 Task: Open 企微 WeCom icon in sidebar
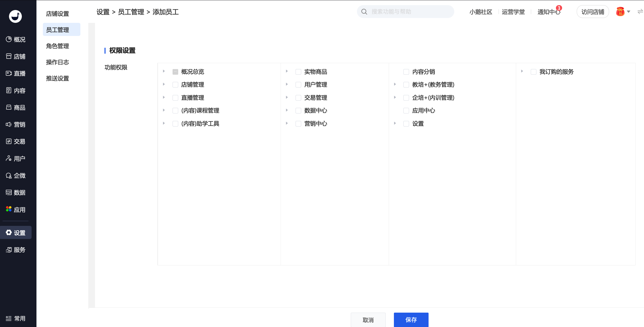pos(9,175)
